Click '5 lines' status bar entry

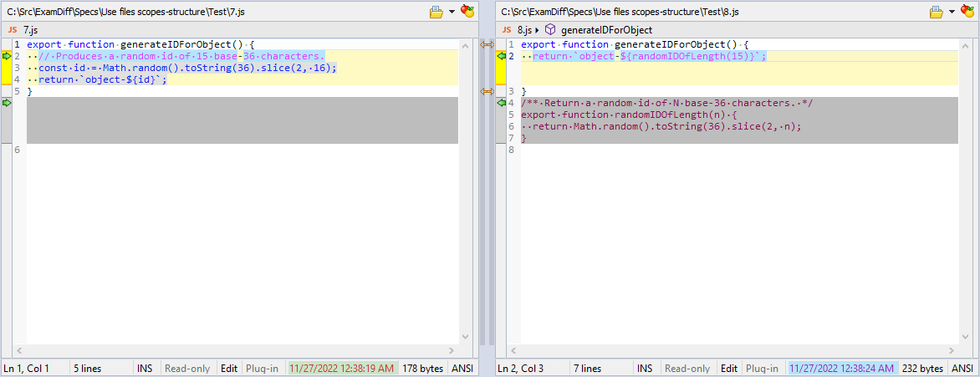pos(88,369)
